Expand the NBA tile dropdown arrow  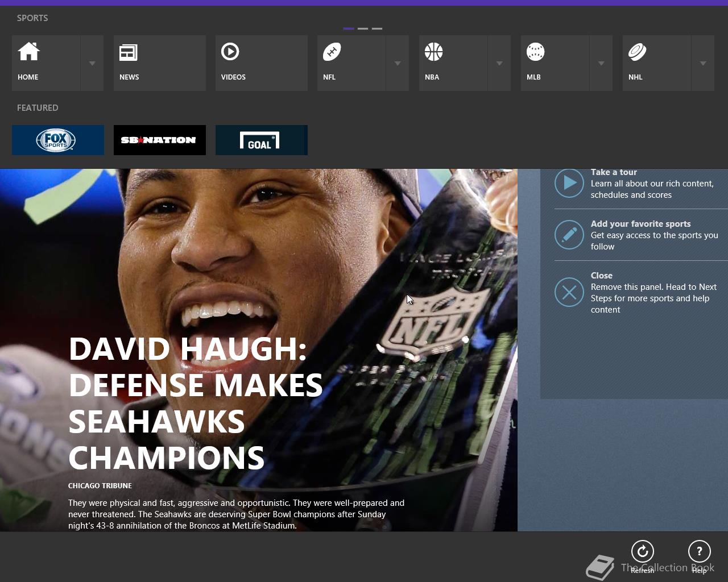(499, 63)
